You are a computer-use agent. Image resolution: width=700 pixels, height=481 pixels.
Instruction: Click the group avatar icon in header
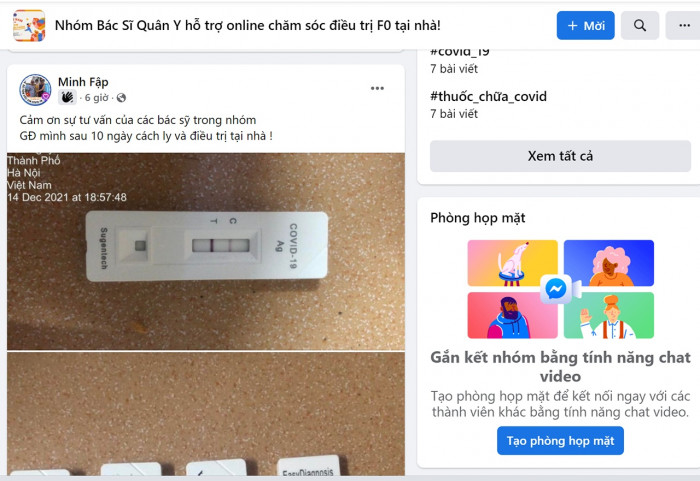coord(29,26)
